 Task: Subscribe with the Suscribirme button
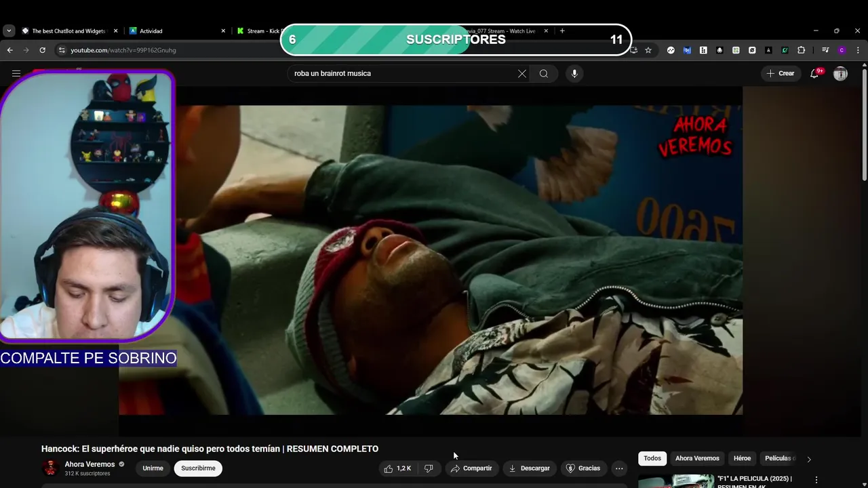point(198,468)
